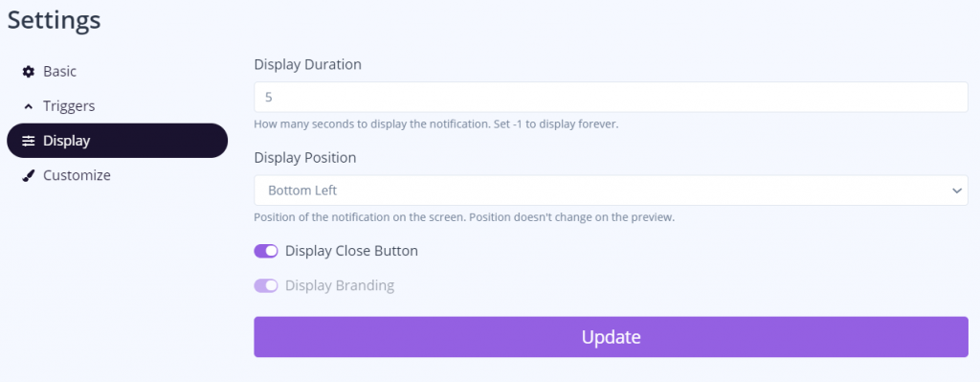980x382 pixels.
Task: Click the Display Branding label text
Action: [x=340, y=285]
